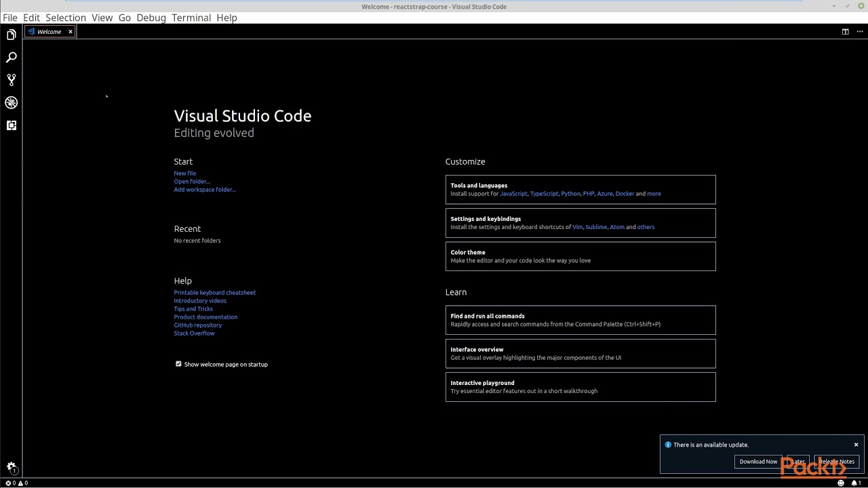This screenshot has height=488, width=868.
Task: Open the Color theme card
Action: (580, 256)
